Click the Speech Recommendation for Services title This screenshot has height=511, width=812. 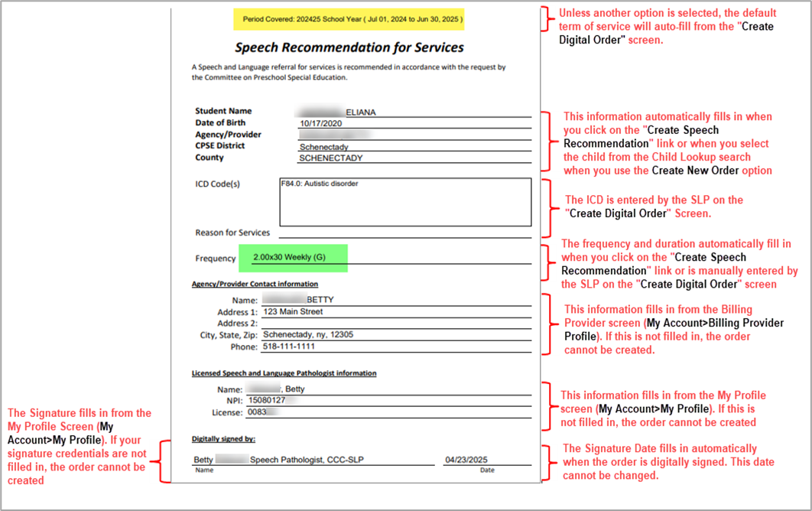pyautogui.click(x=349, y=47)
